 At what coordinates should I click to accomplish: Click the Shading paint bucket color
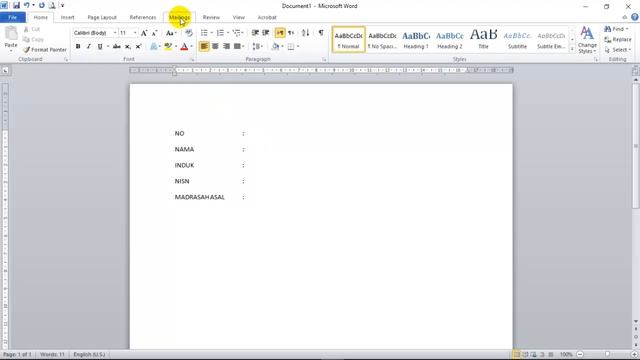[276, 47]
